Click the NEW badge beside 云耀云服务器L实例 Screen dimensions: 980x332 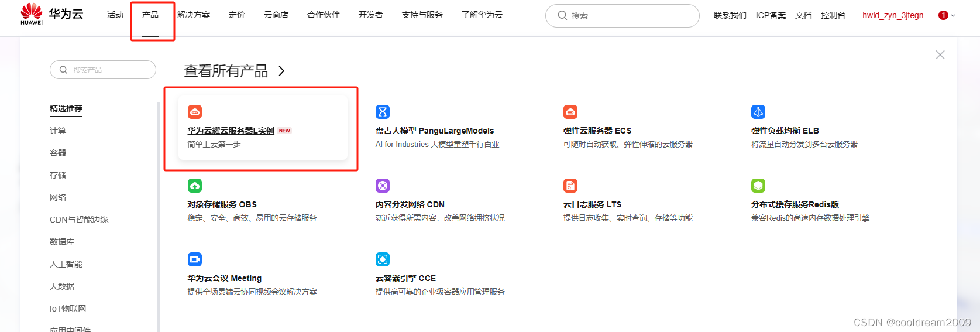point(284,131)
